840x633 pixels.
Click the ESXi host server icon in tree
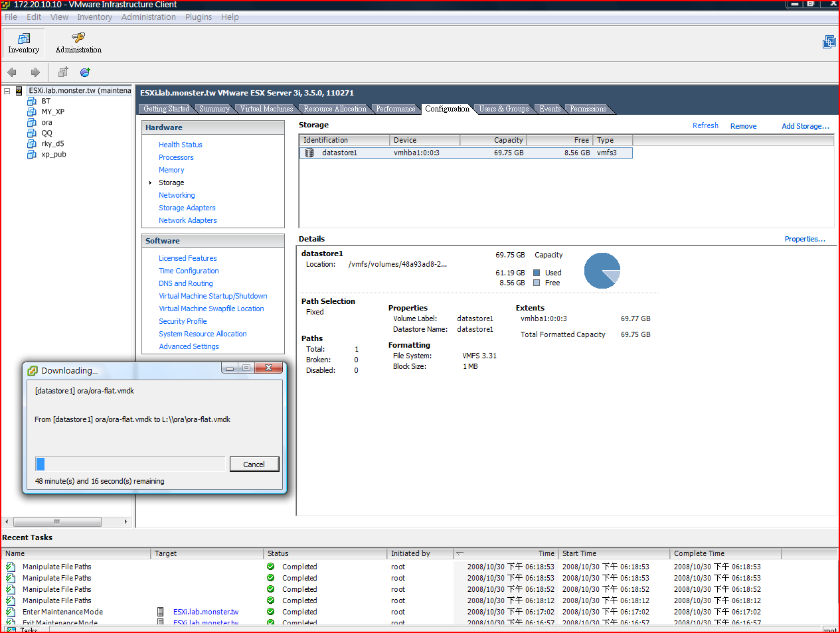pos(19,90)
